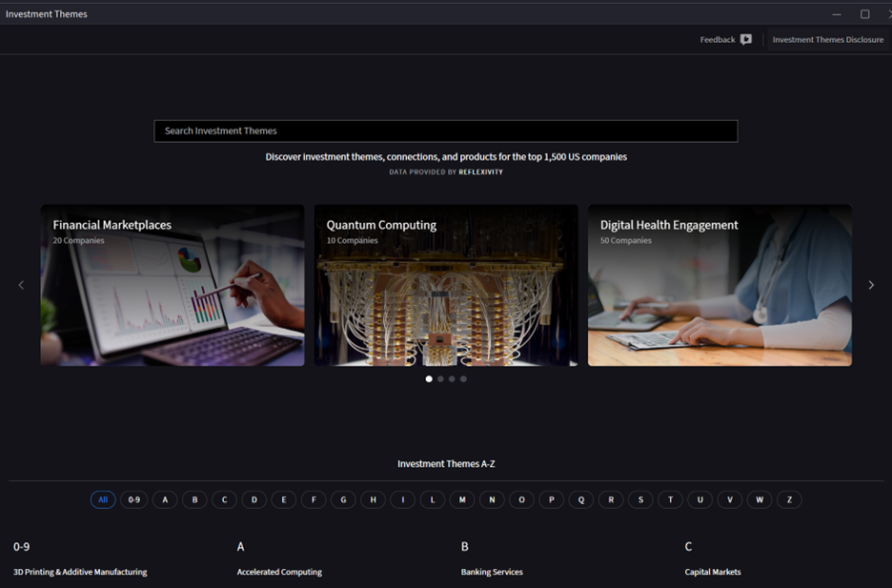Click the Search Investment Themes field

click(x=446, y=131)
